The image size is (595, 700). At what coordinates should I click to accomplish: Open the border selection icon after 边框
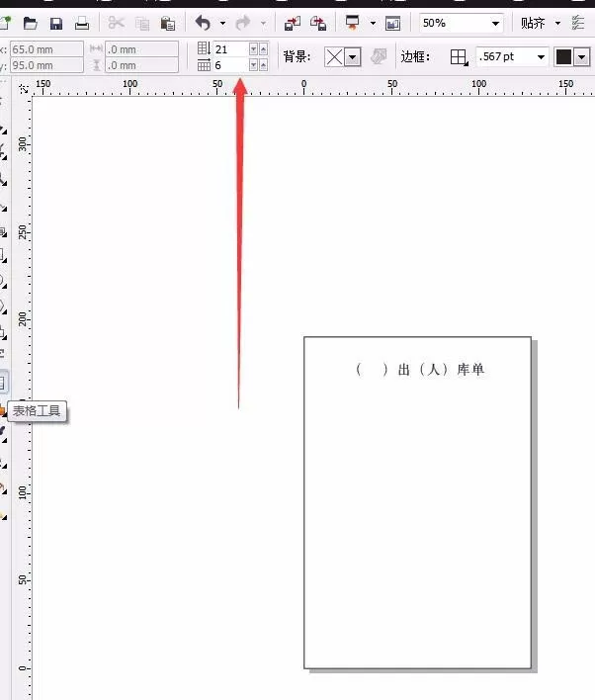(459, 57)
